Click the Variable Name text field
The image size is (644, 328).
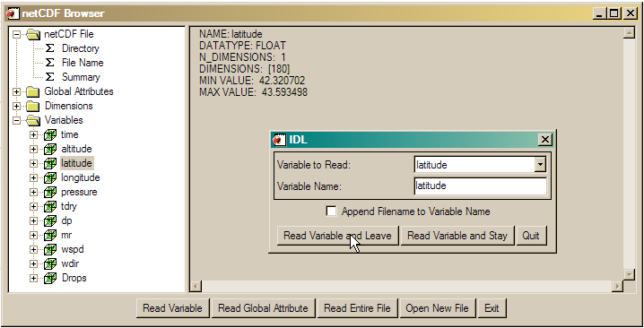(480, 186)
